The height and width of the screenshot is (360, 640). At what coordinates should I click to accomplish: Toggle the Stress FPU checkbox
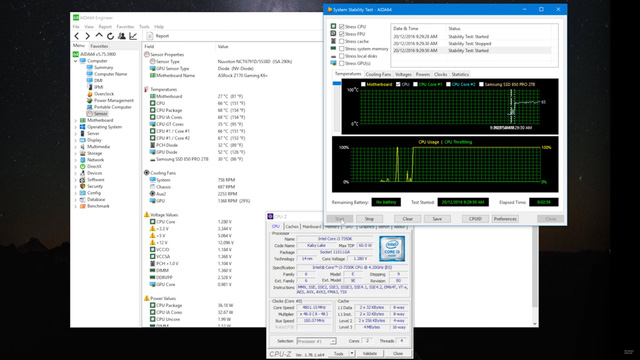(342, 34)
